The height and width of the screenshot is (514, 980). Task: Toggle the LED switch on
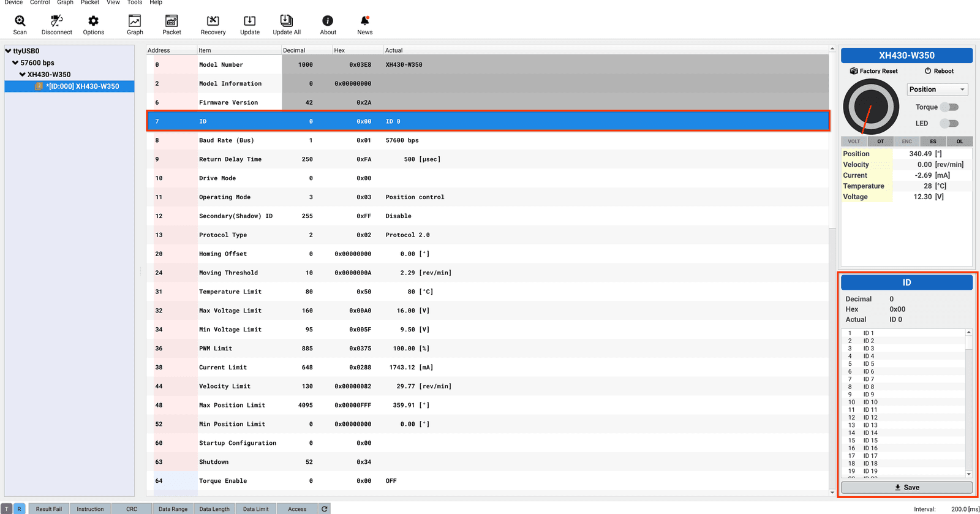pos(949,123)
